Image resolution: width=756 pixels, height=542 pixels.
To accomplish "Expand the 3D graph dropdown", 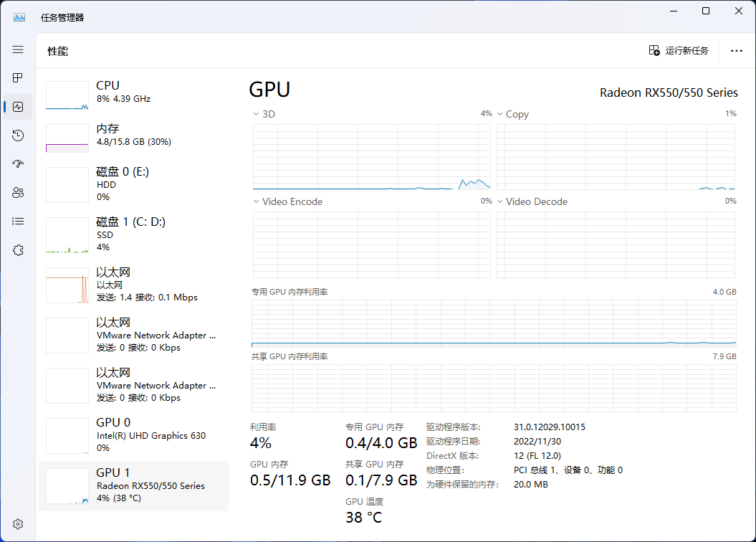I will tap(257, 114).
